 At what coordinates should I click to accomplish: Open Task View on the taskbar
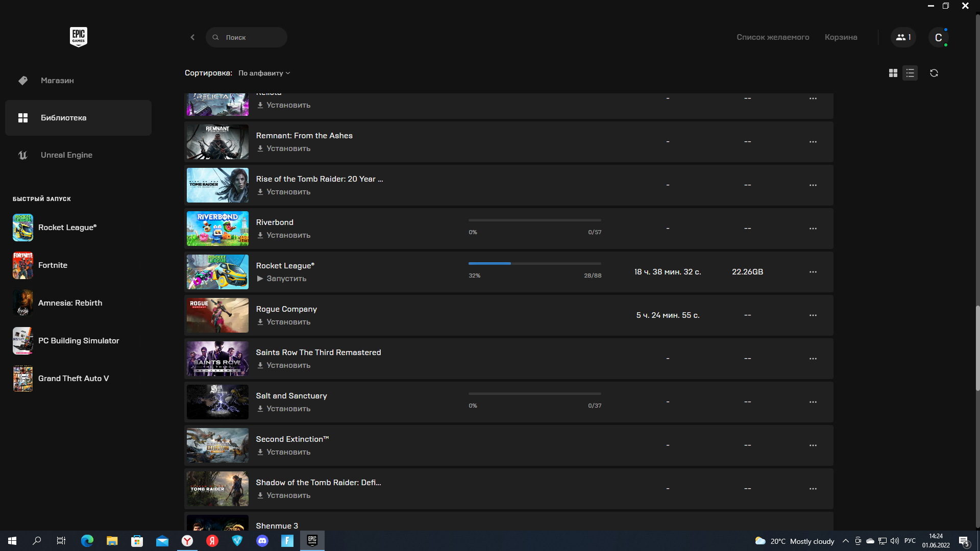click(x=61, y=541)
